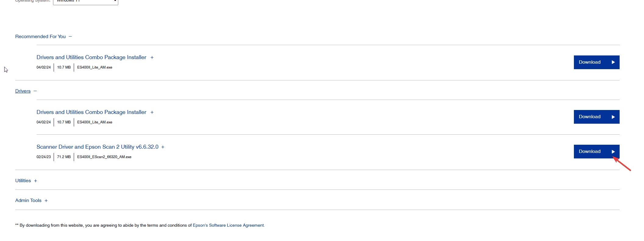Expand details plus icon for Drivers Combo Package
644x241 pixels.
pyautogui.click(x=152, y=112)
